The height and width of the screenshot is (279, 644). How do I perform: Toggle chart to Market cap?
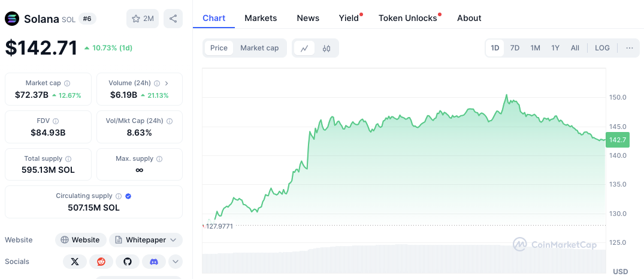coord(259,48)
